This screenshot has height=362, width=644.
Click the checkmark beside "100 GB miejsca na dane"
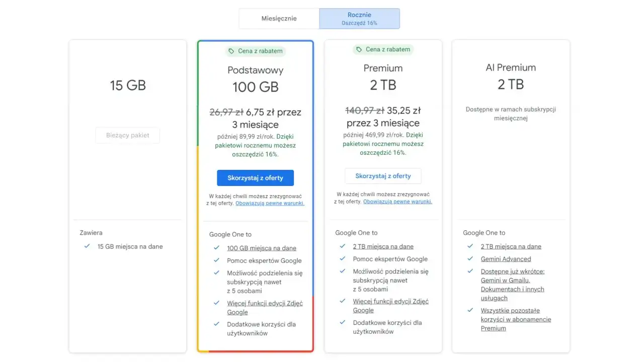pos(216,248)
